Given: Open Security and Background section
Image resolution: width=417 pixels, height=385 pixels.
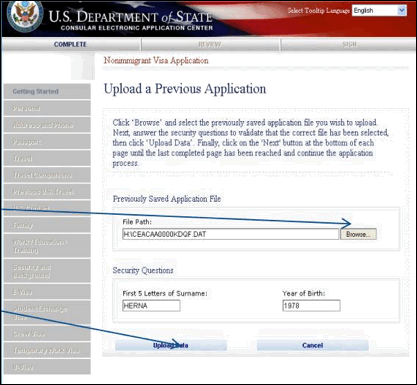Looking at the screenshot, I should 47,271.
